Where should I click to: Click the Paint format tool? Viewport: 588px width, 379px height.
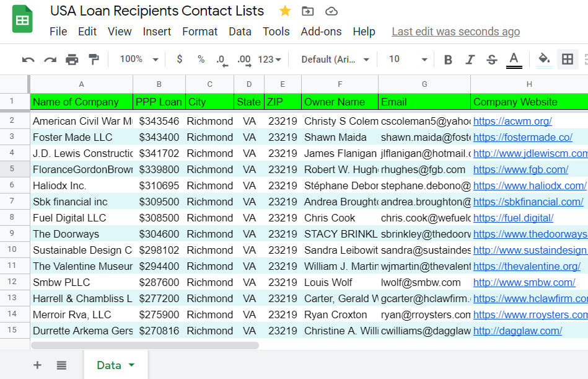[94, 59]
